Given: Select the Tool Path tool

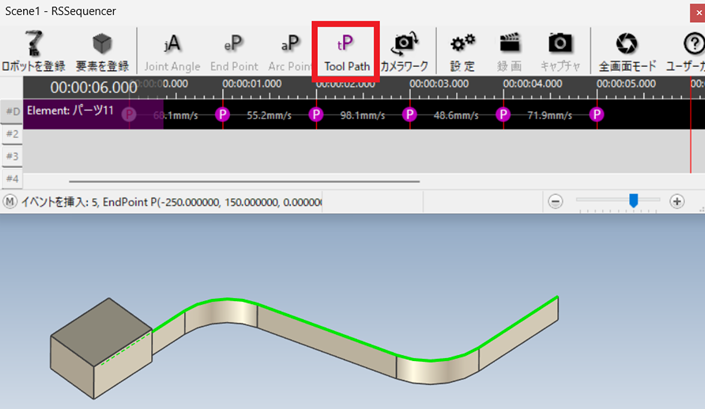Looking at the screenshot, I should 347,51.
